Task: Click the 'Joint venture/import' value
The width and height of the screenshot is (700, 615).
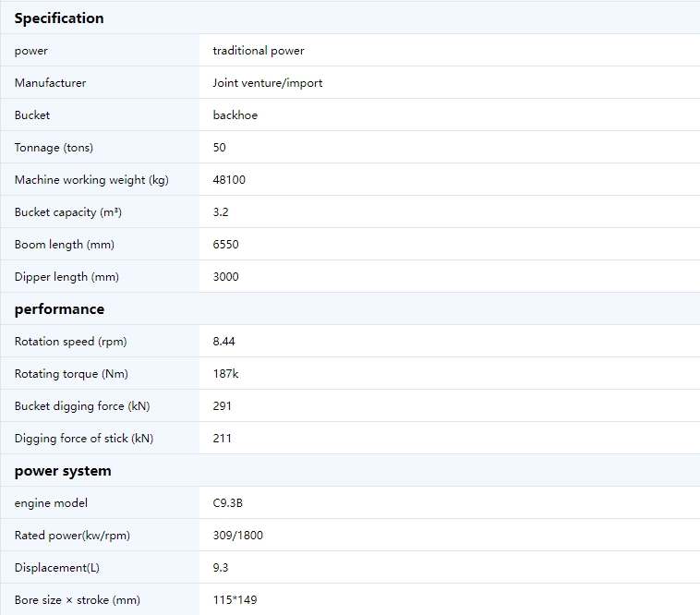Action: click(268, 83)
